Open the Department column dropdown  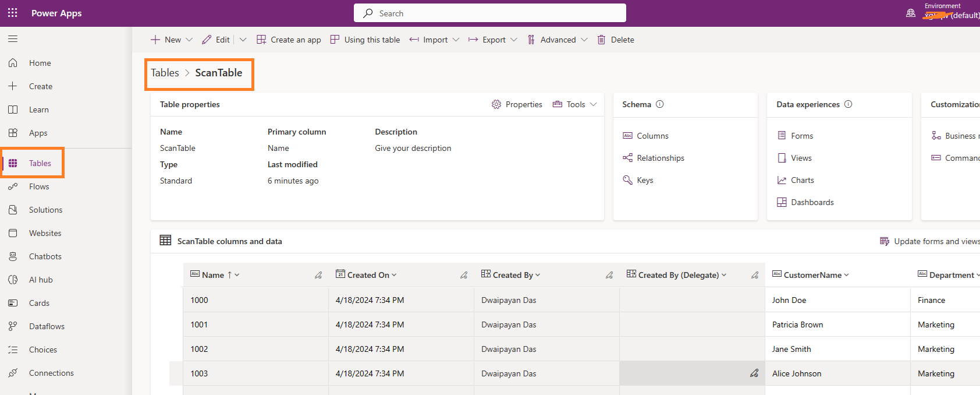click(978, 275)
